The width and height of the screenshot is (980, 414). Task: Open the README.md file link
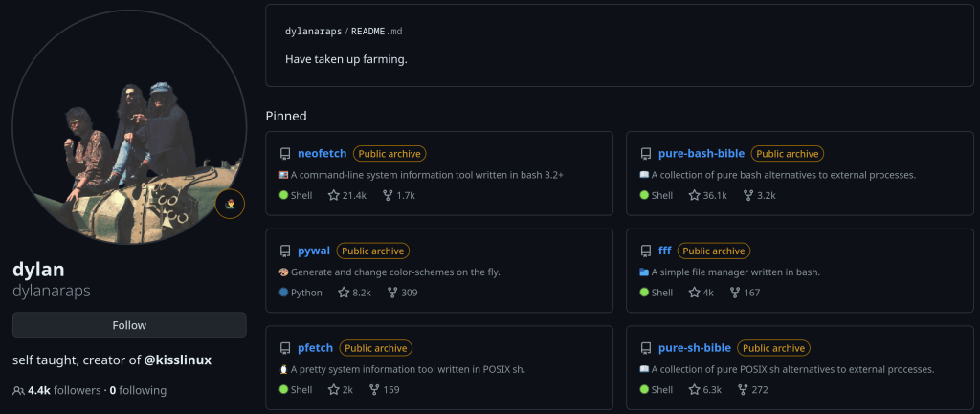pos(376,32)
